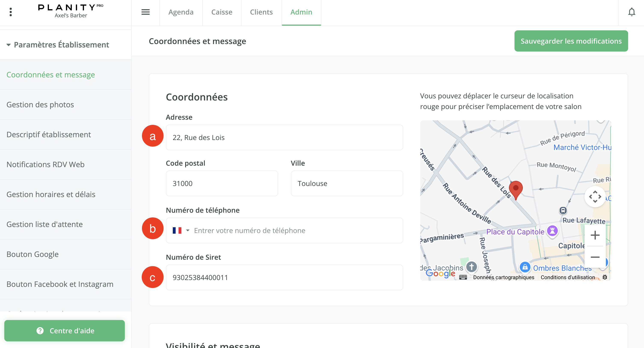Collapse Paramètres Établissement section
This screenshot has width=644, height=348.
tap(58, 45)
